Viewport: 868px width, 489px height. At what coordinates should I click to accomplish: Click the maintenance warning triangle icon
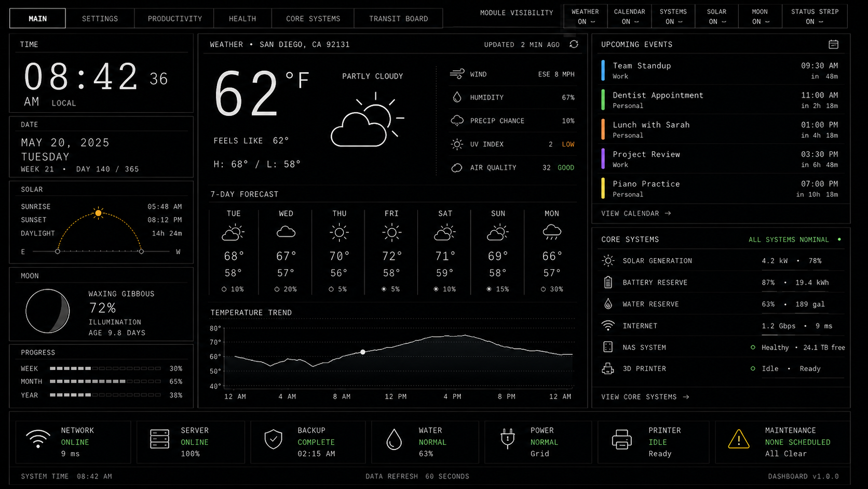[x=739, y=439]
